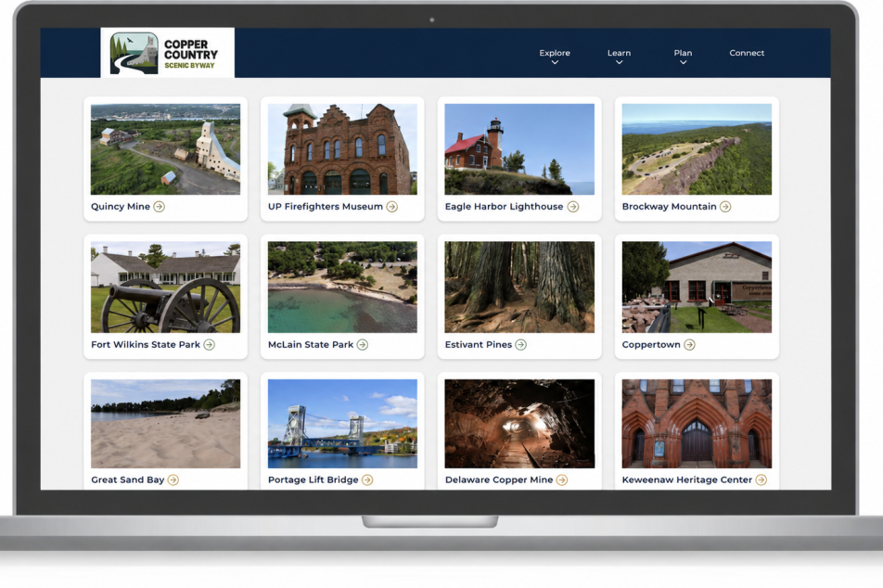Select the Eagle Harbor lighthouse photo
This screenshot has height=588, width=883.
tap(519, 149)
